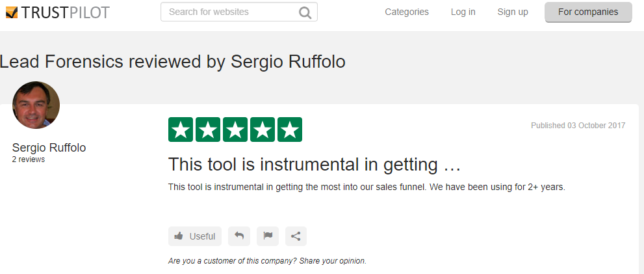Open the Categories menu
The height and width of the screenshot is (274, 644).
tap(407, 12)
